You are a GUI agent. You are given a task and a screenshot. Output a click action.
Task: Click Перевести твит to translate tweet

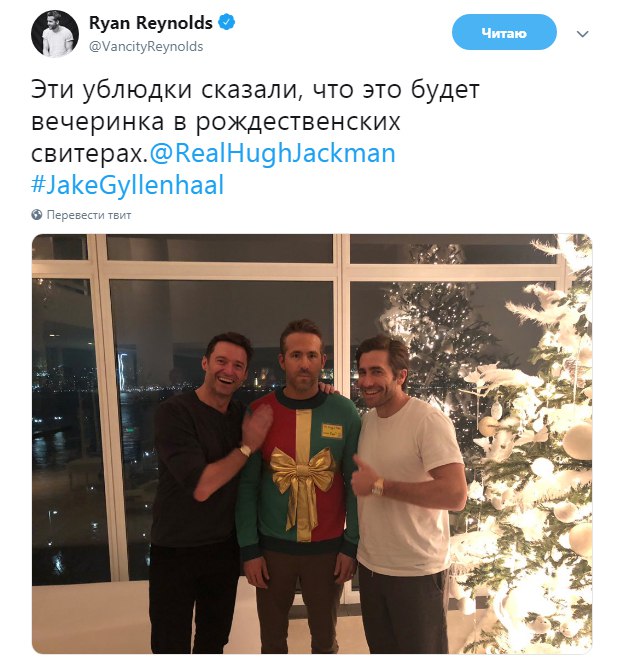tap(89, 215)
